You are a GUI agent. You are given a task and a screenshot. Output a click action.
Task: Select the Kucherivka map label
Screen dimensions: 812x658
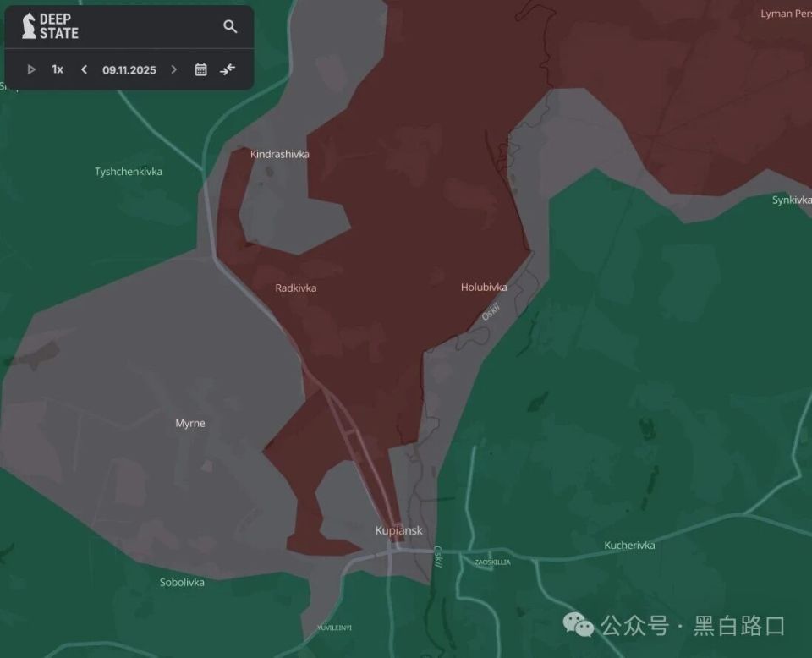(629, 546)
